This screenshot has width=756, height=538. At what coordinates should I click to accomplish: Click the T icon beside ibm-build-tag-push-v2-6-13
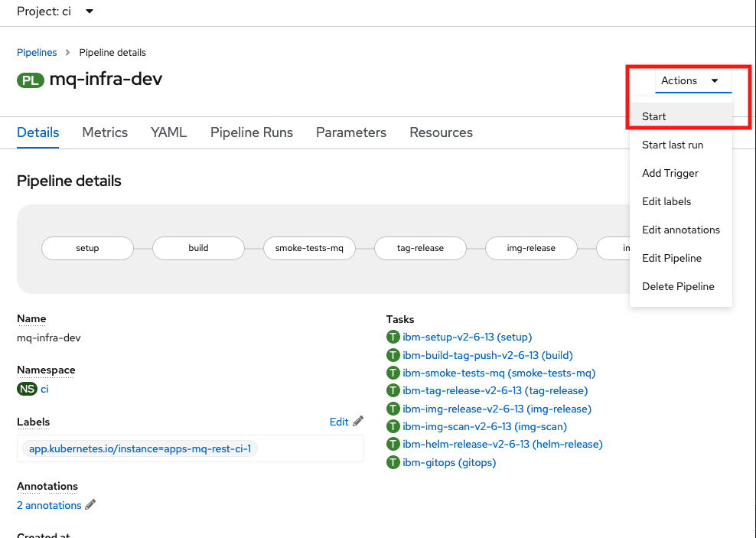[x=393, y=355]
